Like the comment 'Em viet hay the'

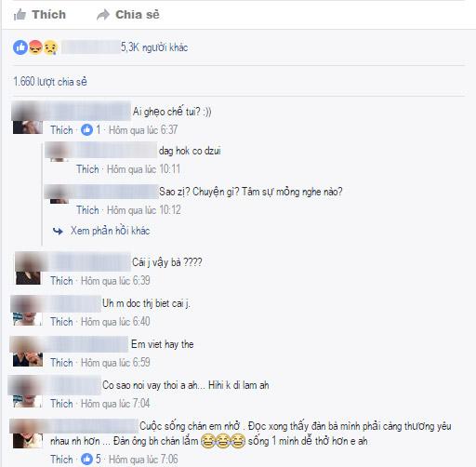61,363
